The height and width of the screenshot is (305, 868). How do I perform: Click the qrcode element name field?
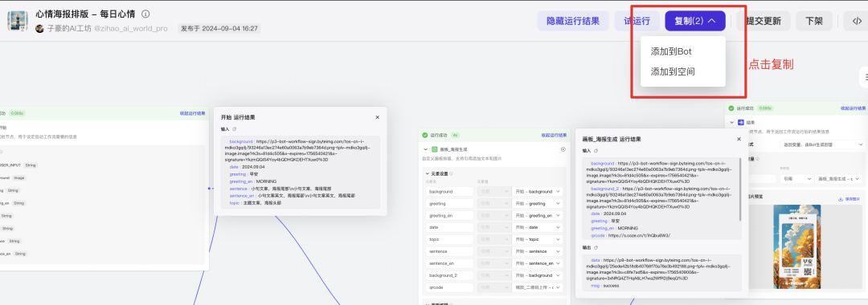[x=449, y=287]
